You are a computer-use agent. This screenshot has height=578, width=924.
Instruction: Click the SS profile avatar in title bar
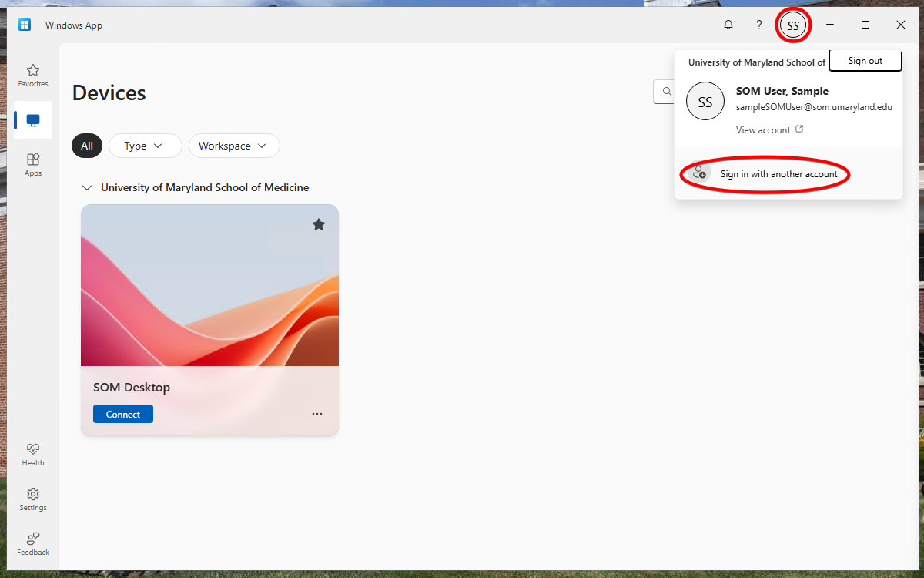point(793,25)
